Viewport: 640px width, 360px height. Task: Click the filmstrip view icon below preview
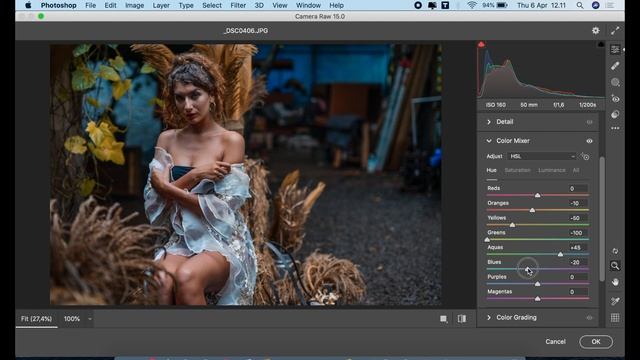444,319
